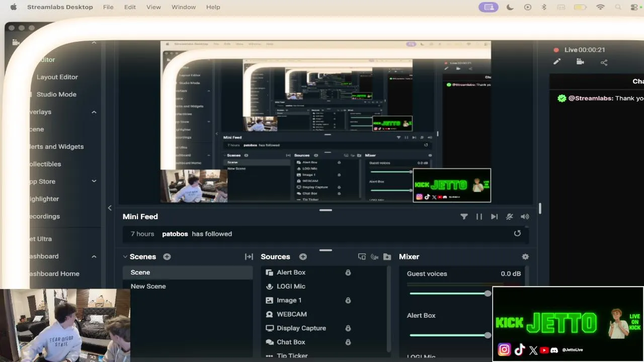Screen dimensions: 644x362
Task: Add a new source with the plus icon
Action: (303, 256)
